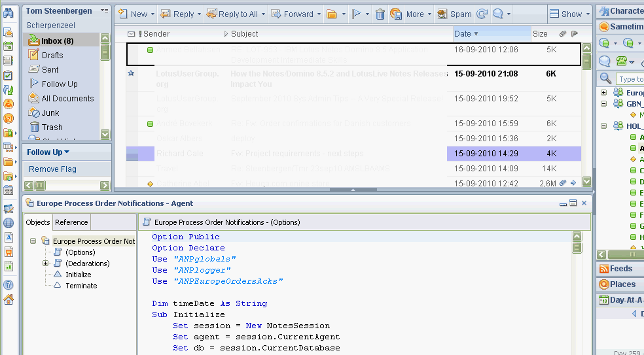Collapse the HOL_ Sametime contact group
The width and height of the screenshot is (644, 355).
603,126
